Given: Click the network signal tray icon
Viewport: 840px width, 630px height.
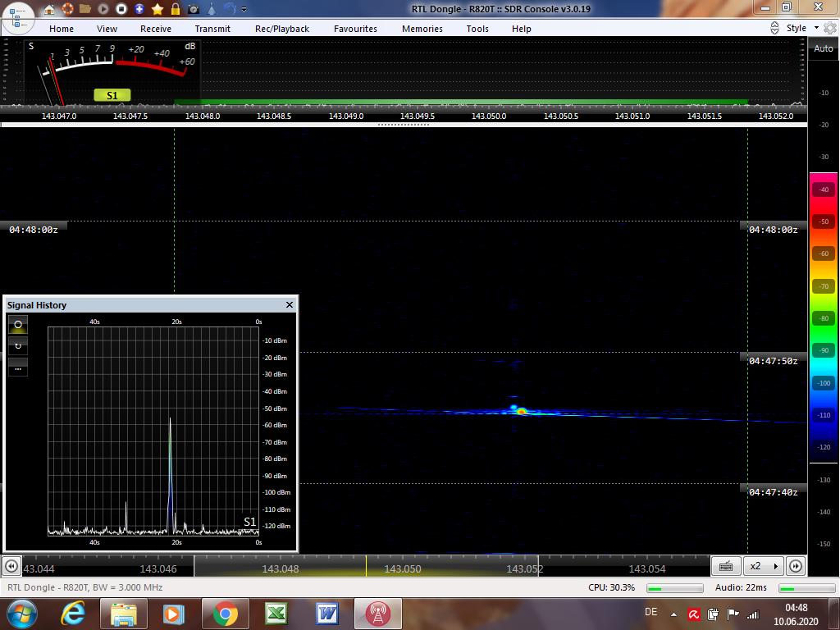Looking at the screenshot, I should (x=753, y=614).
